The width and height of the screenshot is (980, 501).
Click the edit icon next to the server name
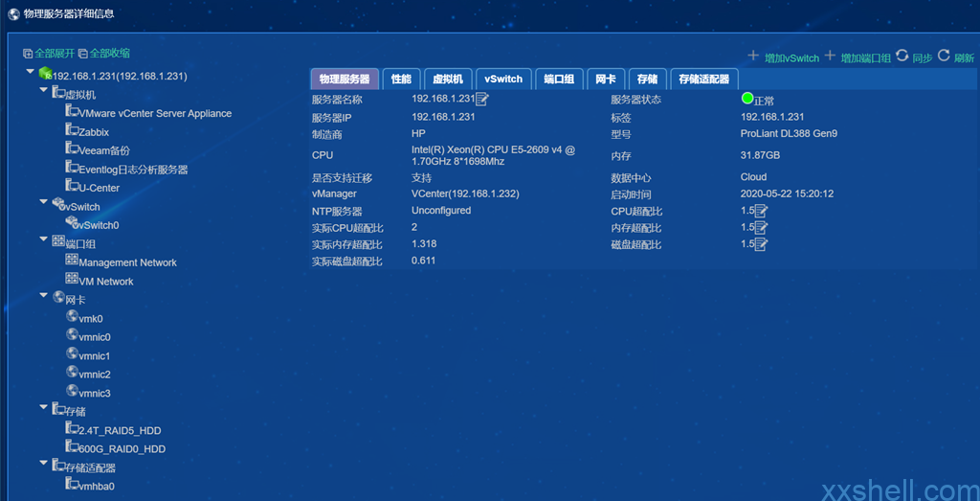[482, 99]
